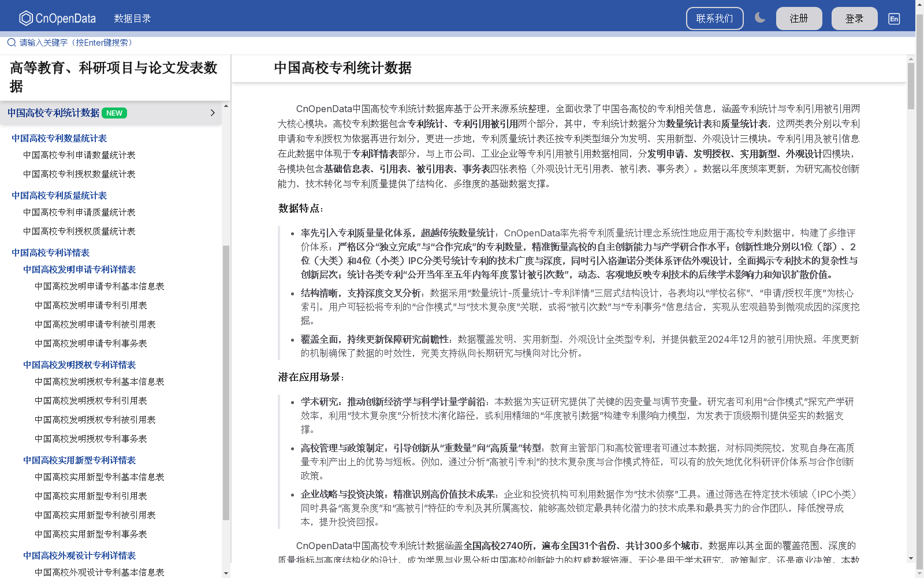Open 中国高校发明申请专利详情表 group
Viewport: 924px width, 578px height.
(x=80, y=269)
